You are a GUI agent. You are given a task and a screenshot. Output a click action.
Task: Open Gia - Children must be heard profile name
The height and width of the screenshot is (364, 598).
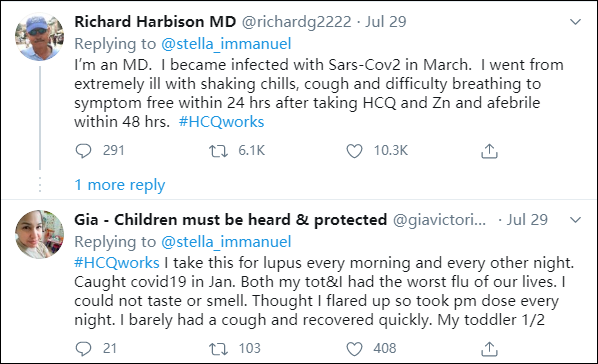coord(231,220)
